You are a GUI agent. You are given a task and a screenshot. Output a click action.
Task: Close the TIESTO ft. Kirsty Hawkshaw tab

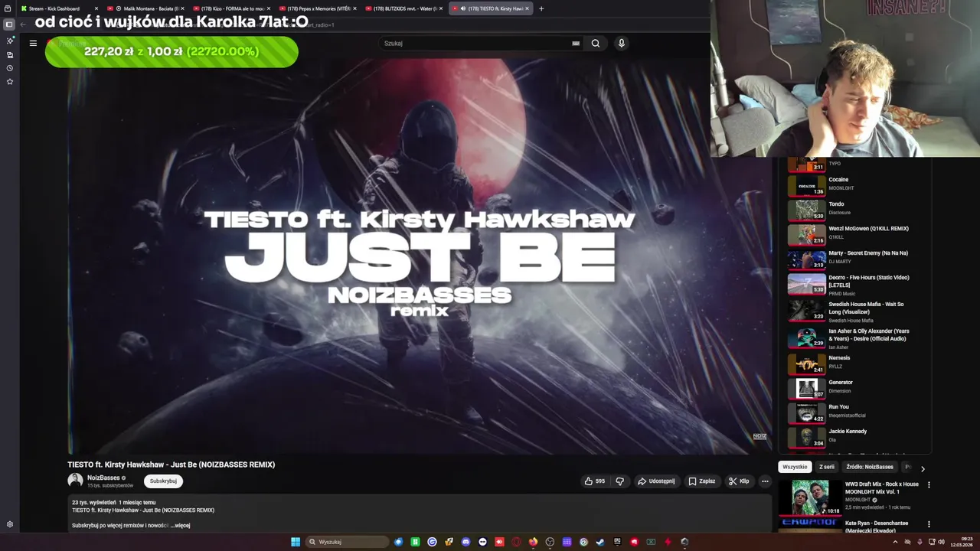pos(527,8)
